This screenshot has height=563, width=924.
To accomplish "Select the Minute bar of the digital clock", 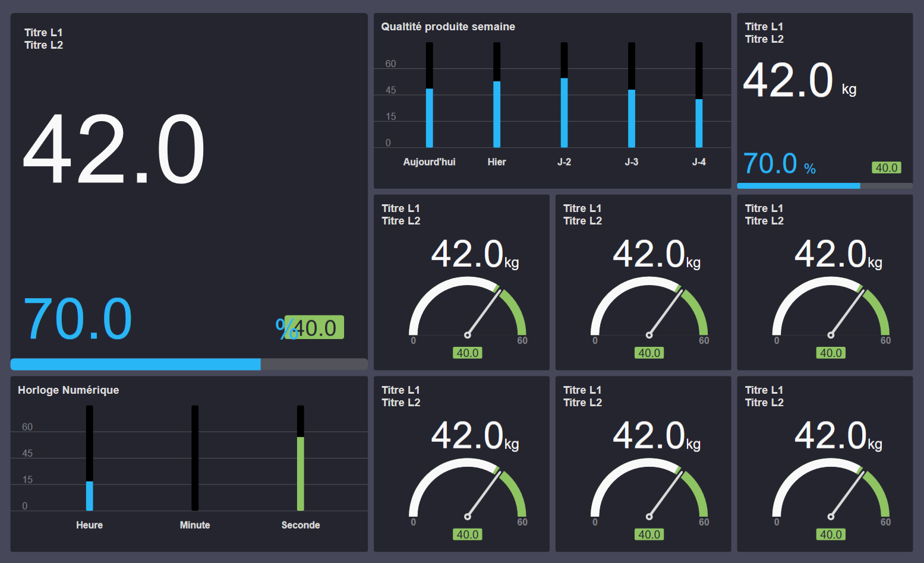I will click(x=194, y=457).
